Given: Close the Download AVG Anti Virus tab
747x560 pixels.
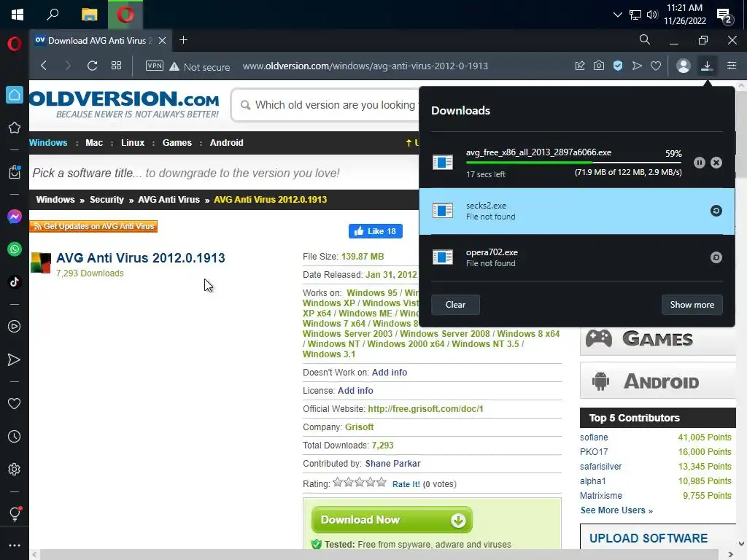Looking at the screenshot, I should (163, 41).
